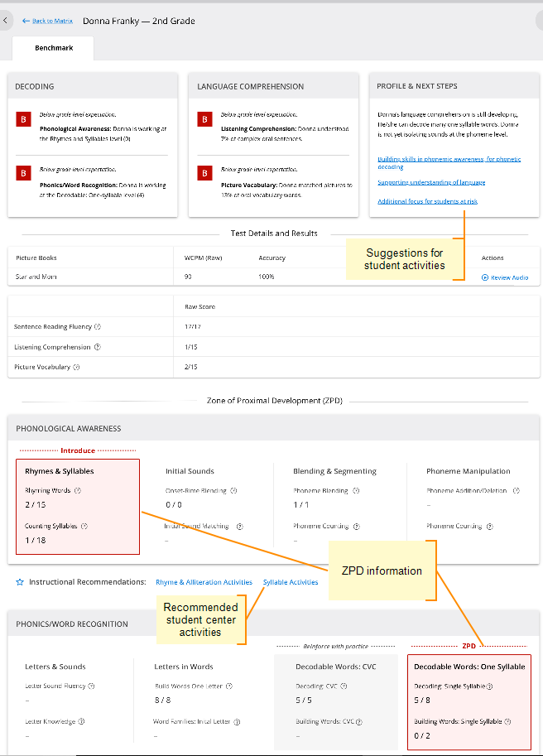
Task: Select the Benchmark tab
Action: tap(54, 48)
